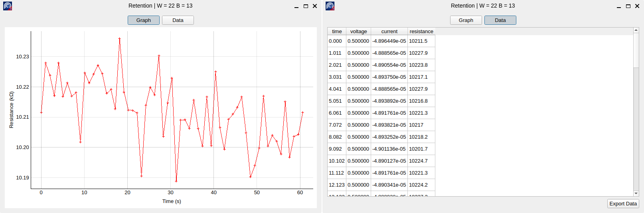
Task: Select the Graph tab in the left window
Action: [x=144, y=20]
